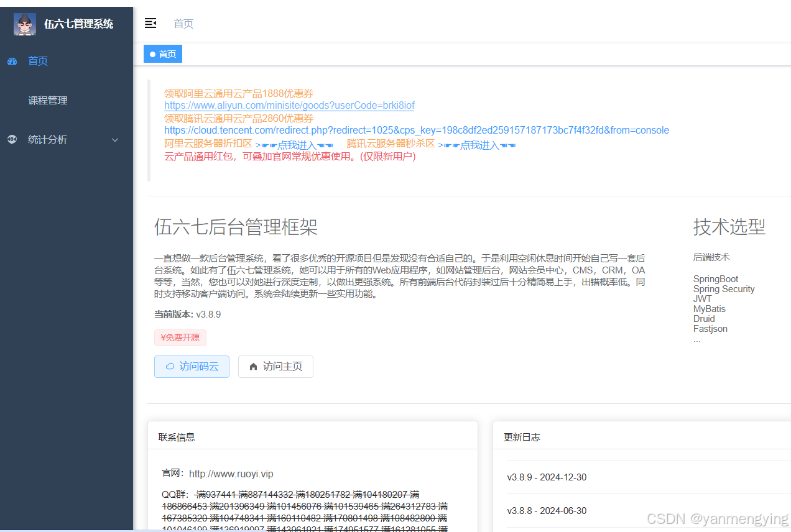
Task: Click the JWT list entry
Action: point(703,299)
